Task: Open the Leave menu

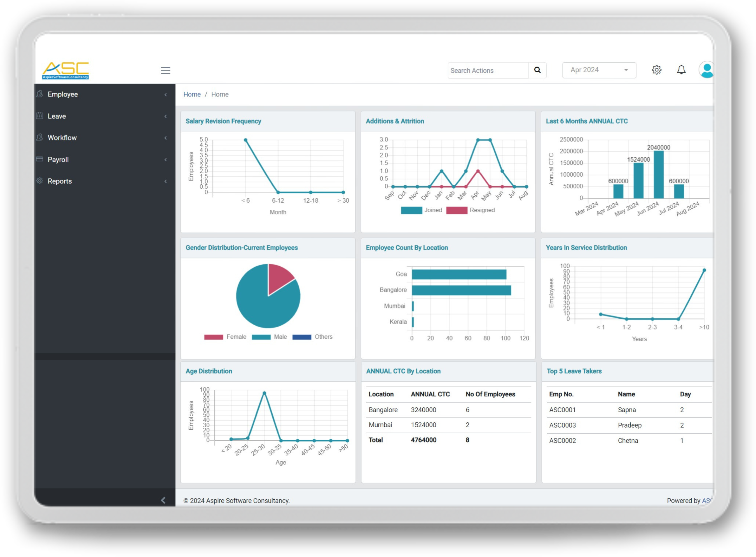Action: point(105,116)
